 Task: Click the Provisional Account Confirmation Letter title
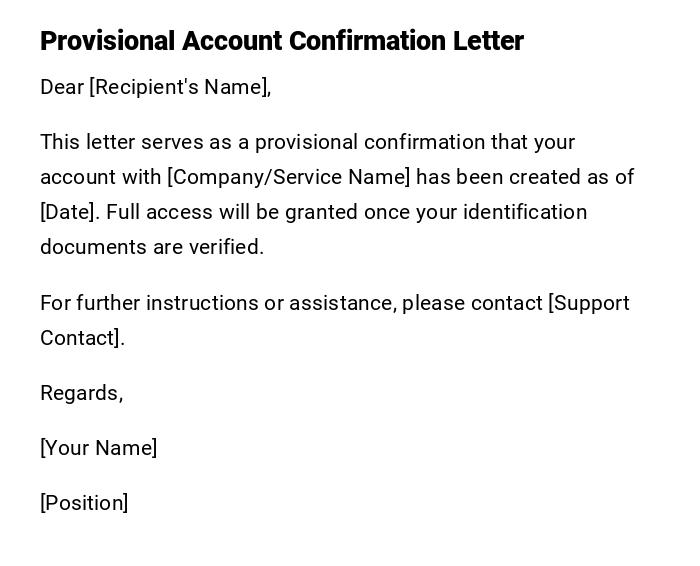(281, 41)
